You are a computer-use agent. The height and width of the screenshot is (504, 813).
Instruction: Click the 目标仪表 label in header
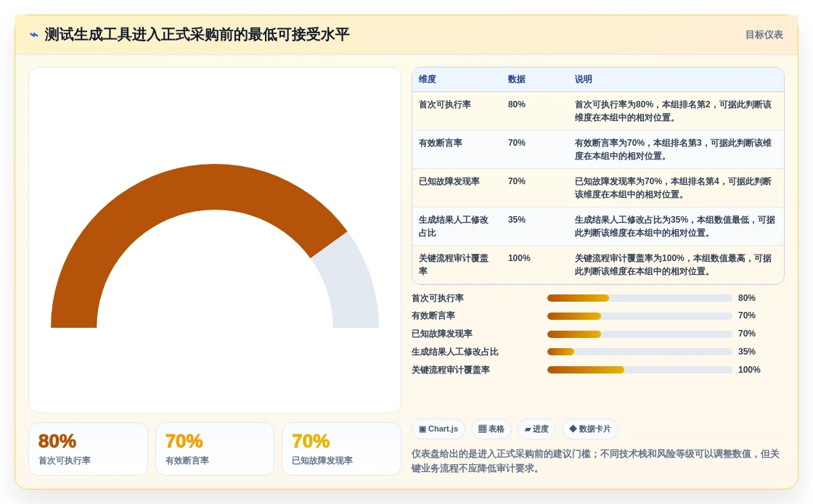764,35
